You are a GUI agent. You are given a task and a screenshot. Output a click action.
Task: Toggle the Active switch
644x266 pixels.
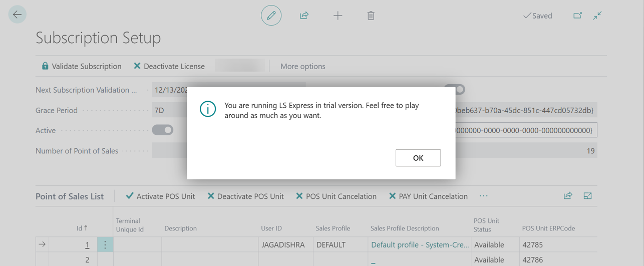tap(163, 130)
